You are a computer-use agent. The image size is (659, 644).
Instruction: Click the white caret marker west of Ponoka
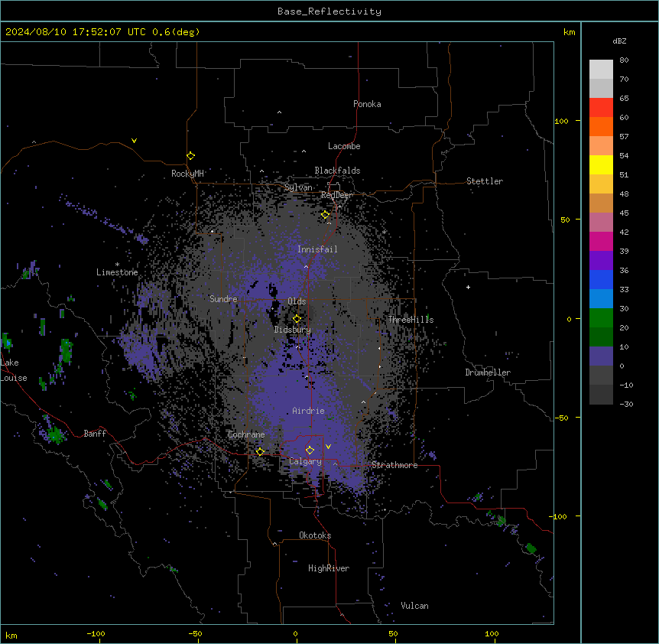click(279, 112)
